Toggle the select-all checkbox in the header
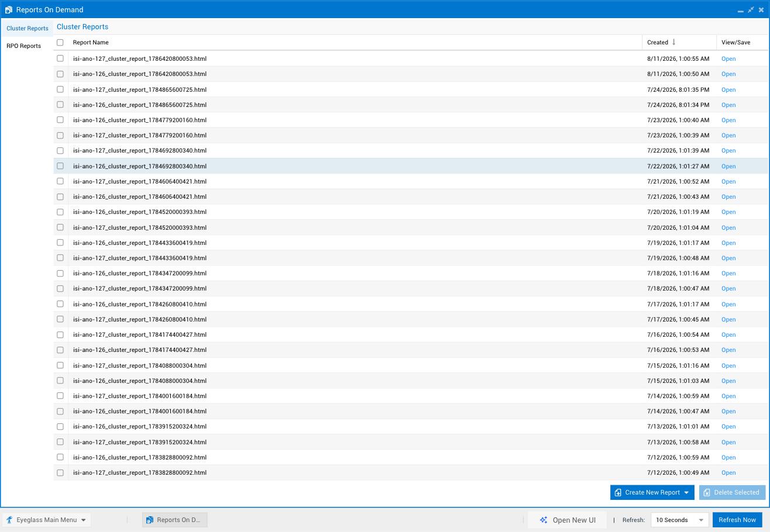 tap(60, 42)
